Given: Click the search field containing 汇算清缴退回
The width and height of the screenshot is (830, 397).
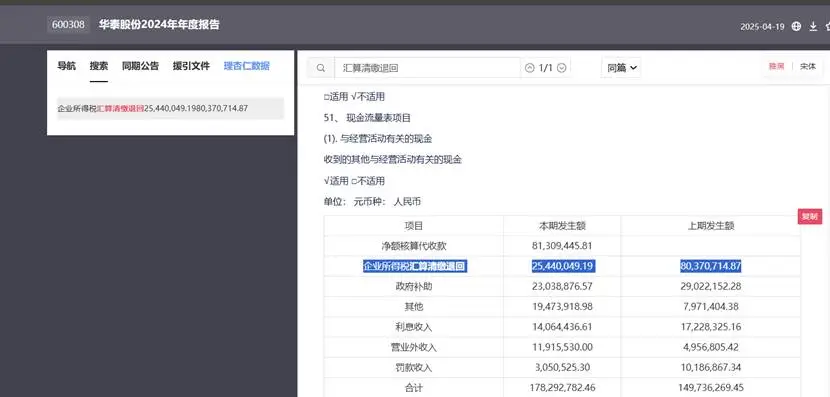Looking at the screenshot, I should (x=428, y=68).
